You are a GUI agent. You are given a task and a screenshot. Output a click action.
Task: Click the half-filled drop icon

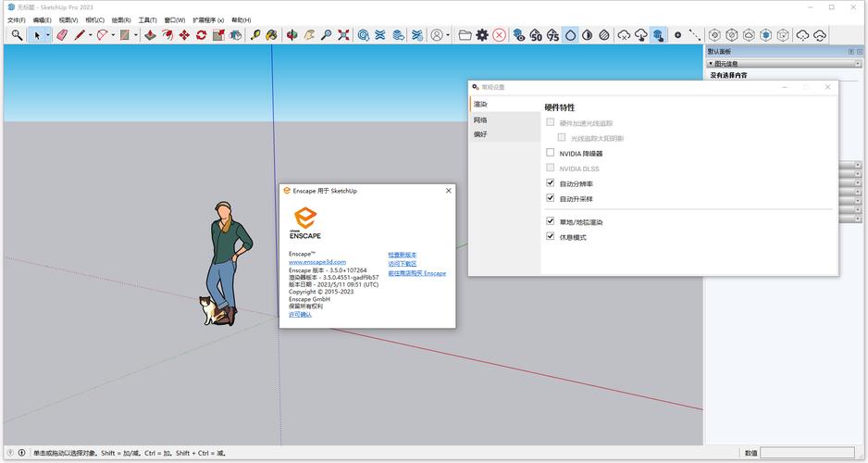pyautogui.click(x=588, y=35)
